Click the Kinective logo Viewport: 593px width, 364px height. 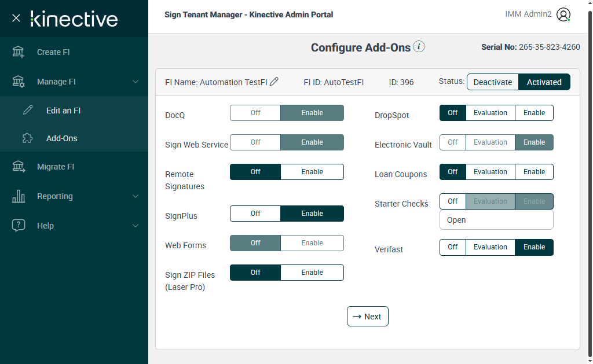click(74, 19)
